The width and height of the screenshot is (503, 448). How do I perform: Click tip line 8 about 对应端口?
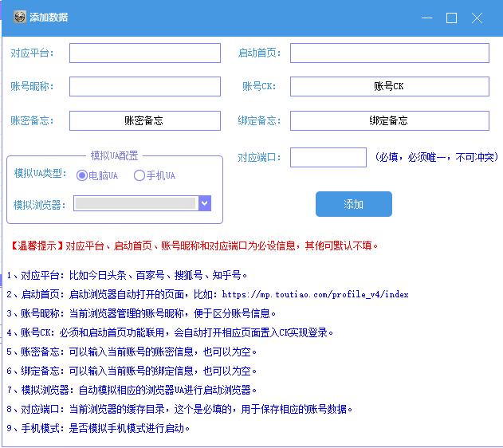pyautogui.click(x=179, y=409)
